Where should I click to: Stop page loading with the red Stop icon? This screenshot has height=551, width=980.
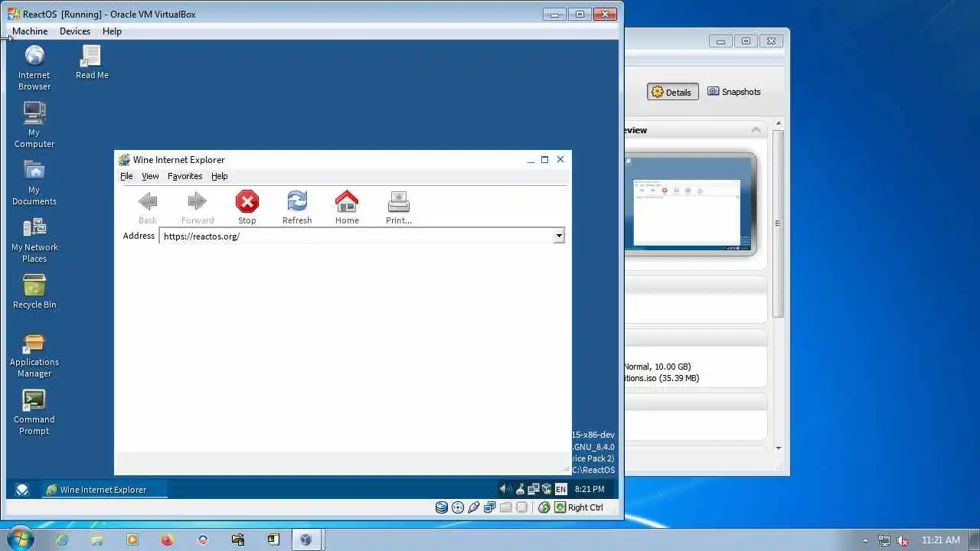coord(247,207)
